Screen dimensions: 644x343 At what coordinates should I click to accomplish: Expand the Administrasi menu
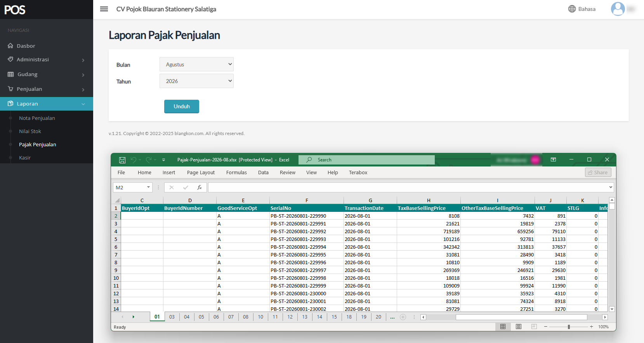coord(47,60)
